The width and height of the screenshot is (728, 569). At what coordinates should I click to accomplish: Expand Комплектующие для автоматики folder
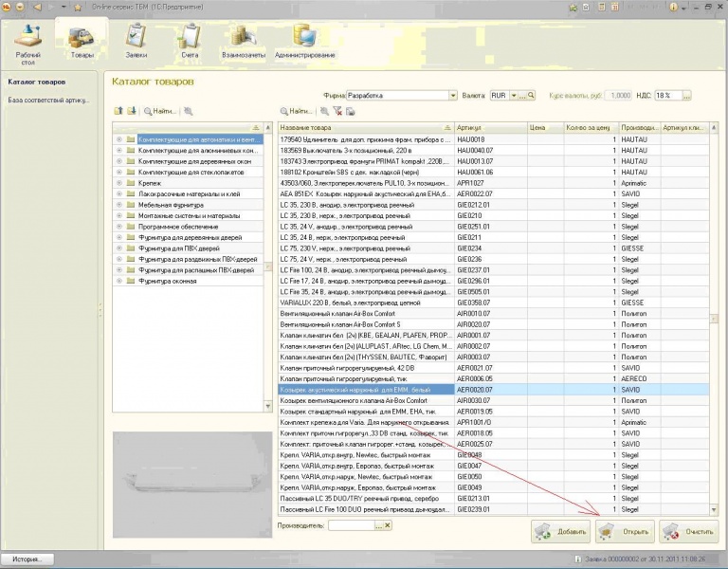(x=119, y=138)
